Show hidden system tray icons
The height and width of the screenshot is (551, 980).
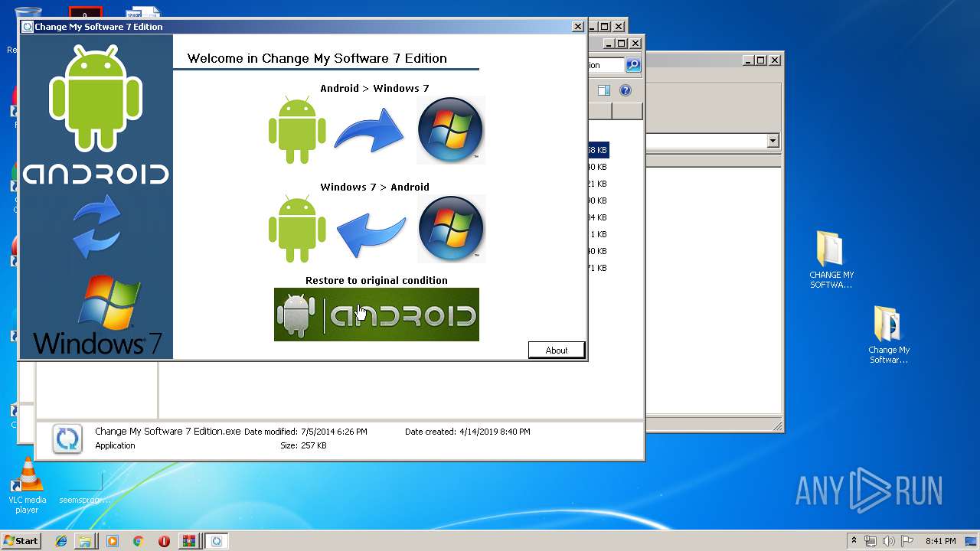[x=854, y=541]
